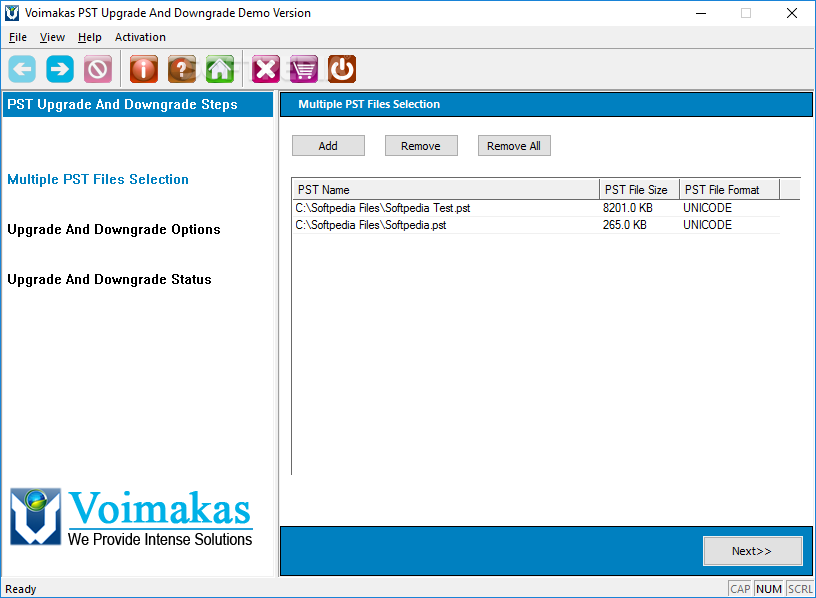The height and width of the screenshot is (598, 816).
Task: Click UNICODE format cell for Softpedia Test.pst
Action: [707, 208]
